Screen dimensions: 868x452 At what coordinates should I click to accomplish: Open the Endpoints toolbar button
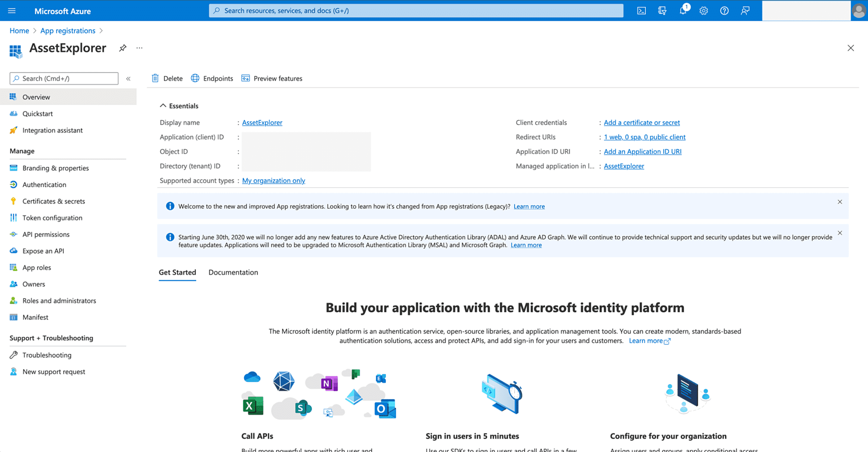coord(212,79)
